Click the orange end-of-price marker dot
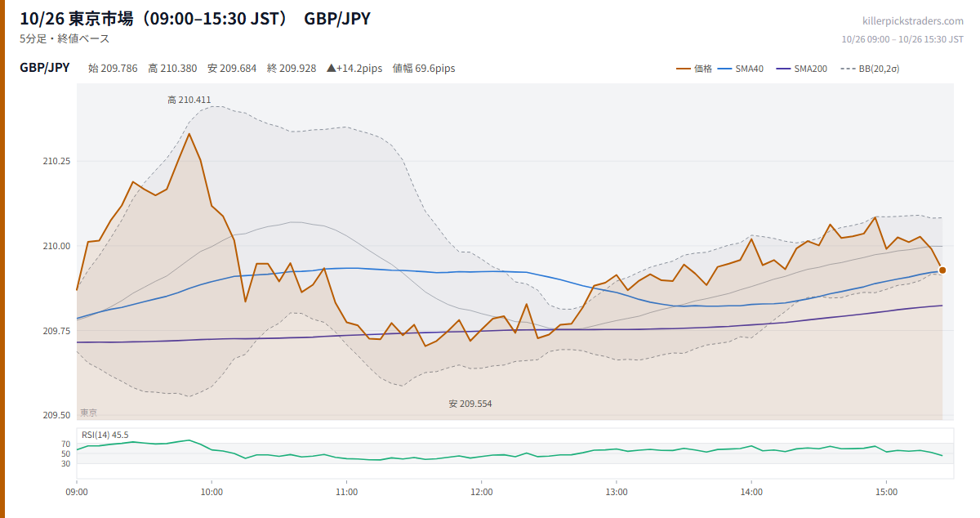This screenshot has width=980, height=518. [x=942, y=270]
